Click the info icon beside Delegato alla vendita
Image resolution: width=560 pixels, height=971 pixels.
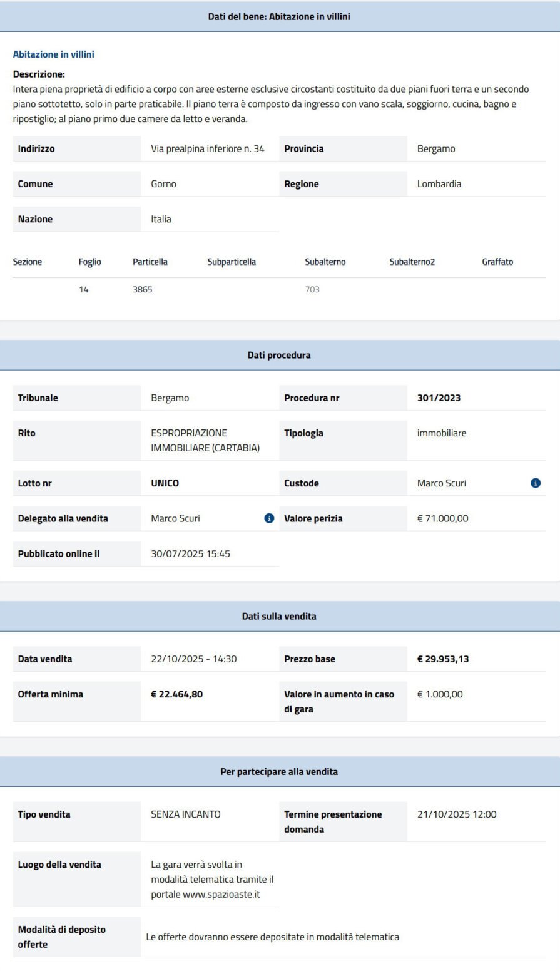coord(269,518)
